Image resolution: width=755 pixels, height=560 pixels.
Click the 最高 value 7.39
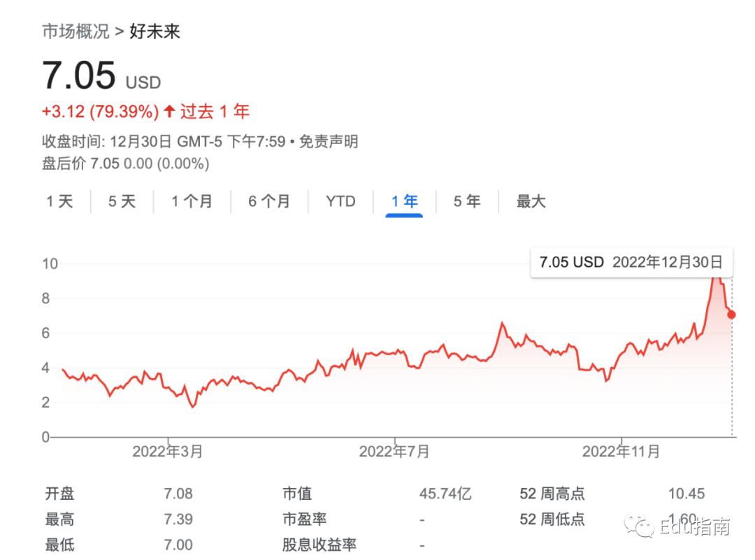(178, 519)
